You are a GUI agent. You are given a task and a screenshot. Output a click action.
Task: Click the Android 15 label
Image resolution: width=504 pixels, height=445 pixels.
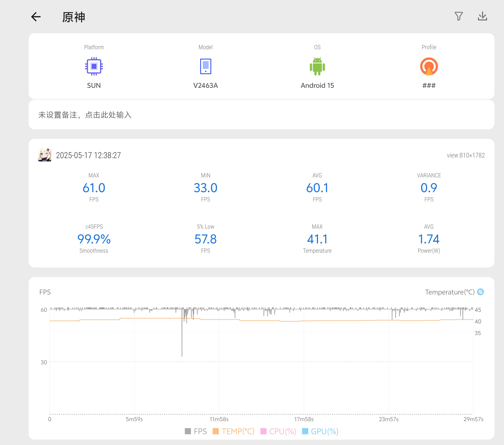(x=317, y=85)
